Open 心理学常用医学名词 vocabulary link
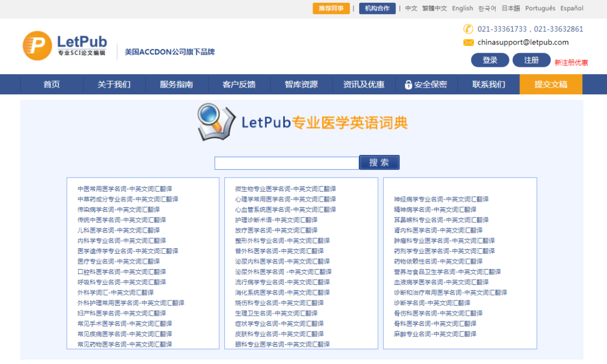Screen dimensions: 607x364 (x=286, y=199)
